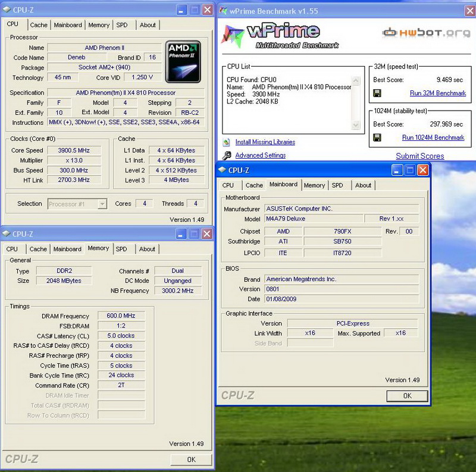This screenshot has height=472, width=476.
Task: Click the L2 Cache: 2048 KB line
Action: click(x=252, y=102)
